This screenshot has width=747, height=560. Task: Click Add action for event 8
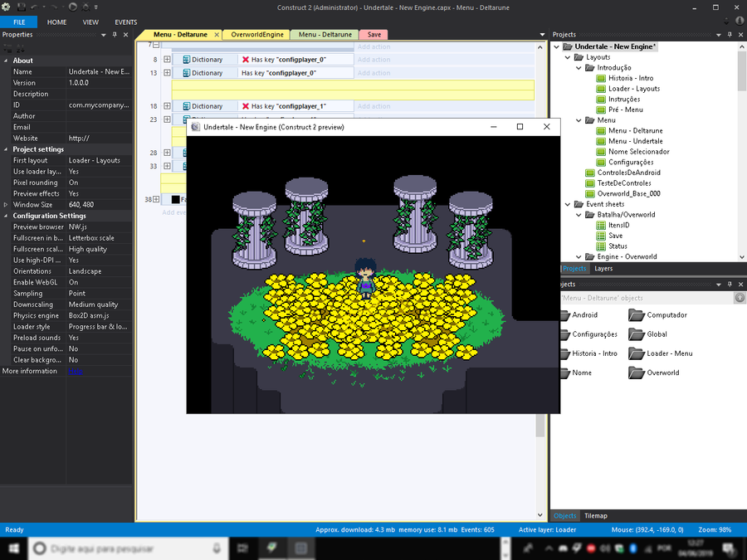click(x=373, y=60)
